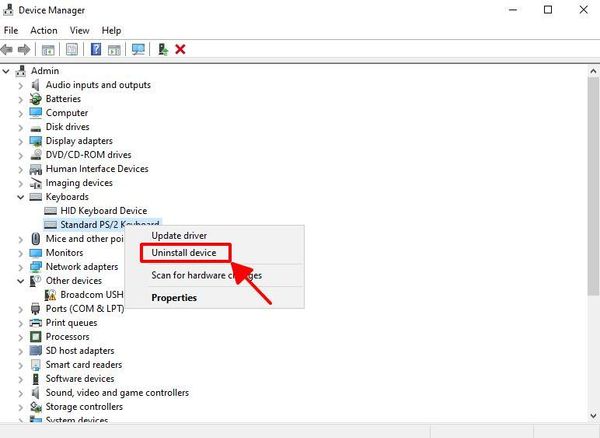600x438 pixels.
Task: Select the Sound, video and game controllers item
Action: (116, 393)
